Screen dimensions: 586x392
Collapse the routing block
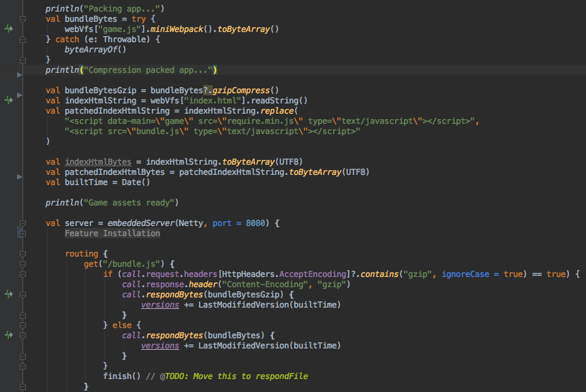(22, 254)
